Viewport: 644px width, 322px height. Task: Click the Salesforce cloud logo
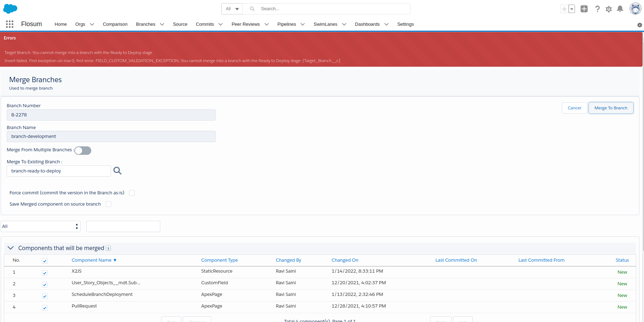pos(10,9)
